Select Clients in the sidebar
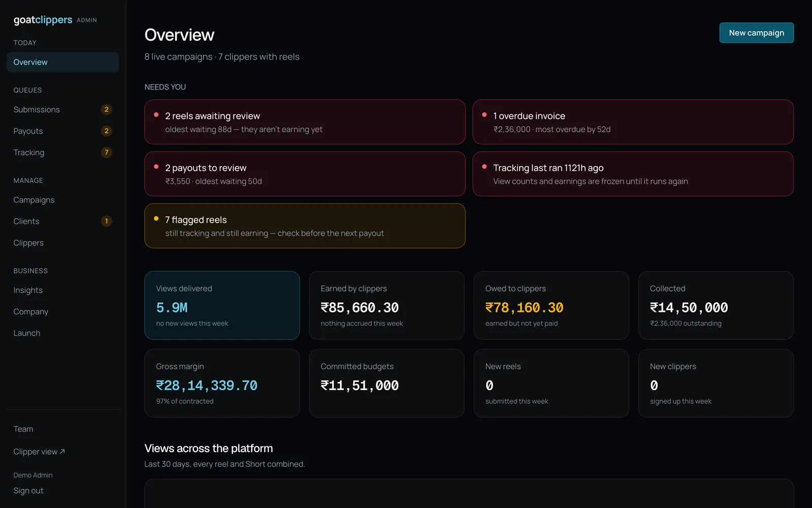This screenshot has width=812, height=508. (63, 221)
